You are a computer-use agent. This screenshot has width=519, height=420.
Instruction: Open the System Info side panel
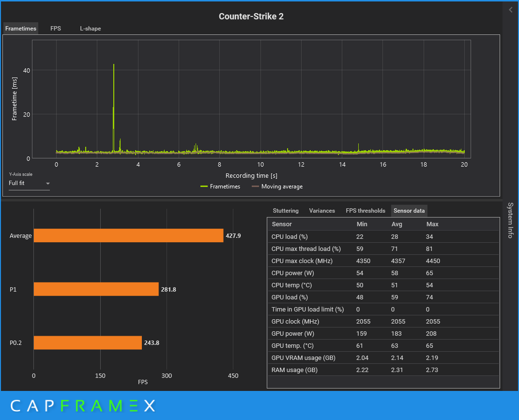pos(510,220)
